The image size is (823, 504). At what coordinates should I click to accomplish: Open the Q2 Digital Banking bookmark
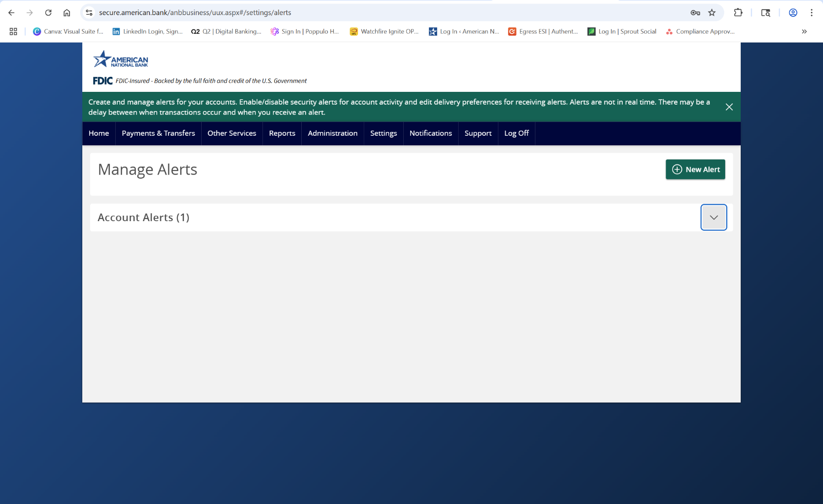coord(226,32)
